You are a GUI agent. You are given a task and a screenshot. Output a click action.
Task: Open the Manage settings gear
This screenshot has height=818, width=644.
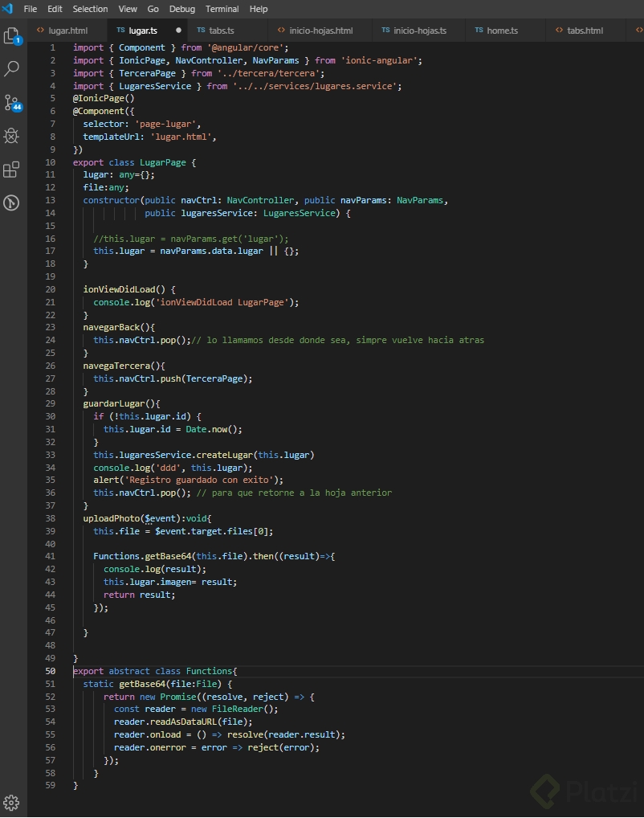[x=11, y=802]
